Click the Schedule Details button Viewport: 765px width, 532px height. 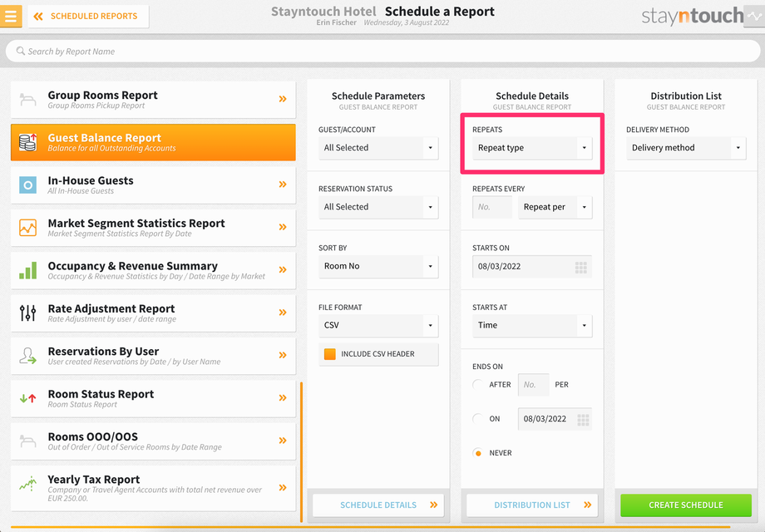[378, 505]
